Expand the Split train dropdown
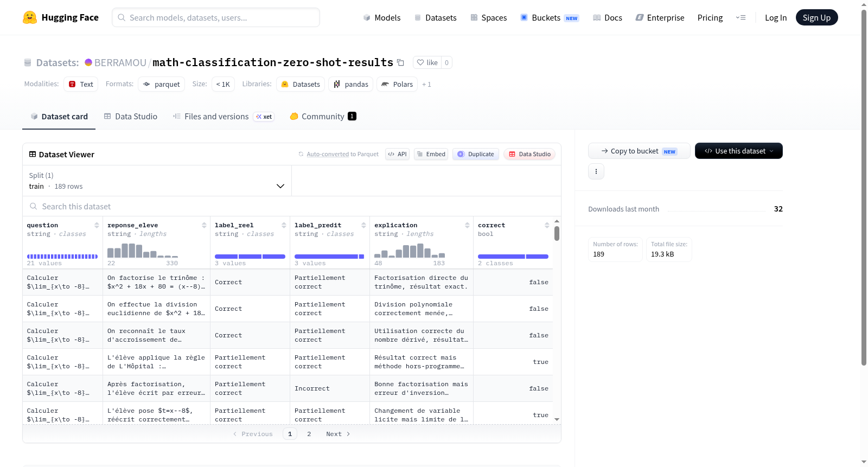868x467 pixels. tap(157, 181)
